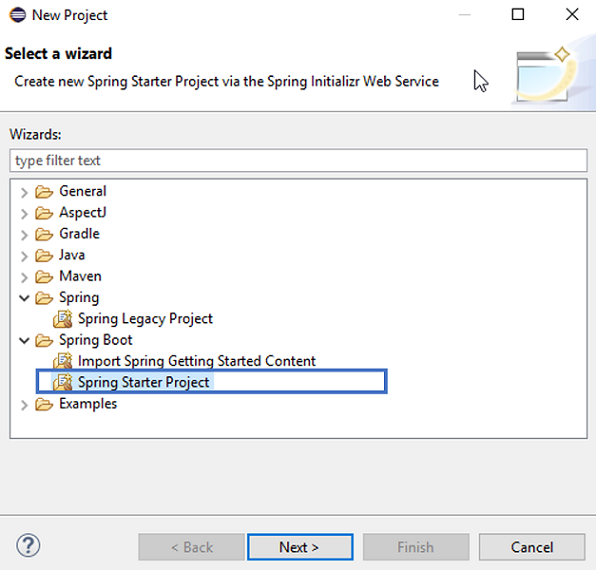The image size is (596, 570).
Task: Expand the Java category
Action: [24, 256]
